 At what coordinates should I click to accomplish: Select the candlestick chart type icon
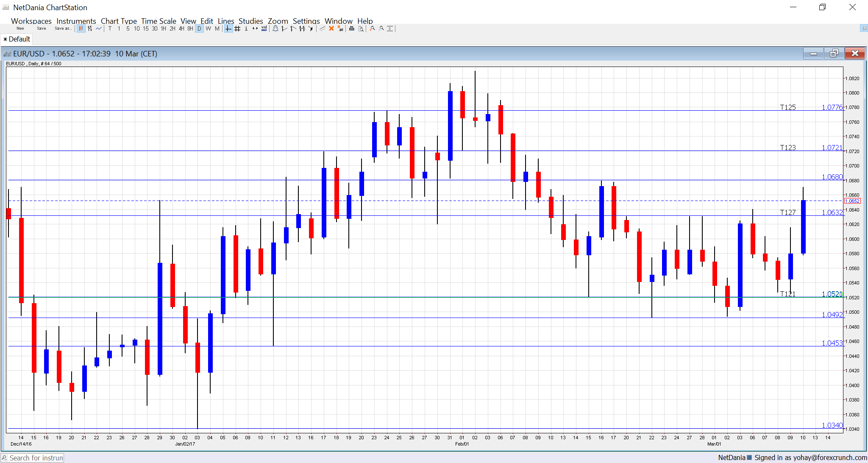tap(81, 28)
